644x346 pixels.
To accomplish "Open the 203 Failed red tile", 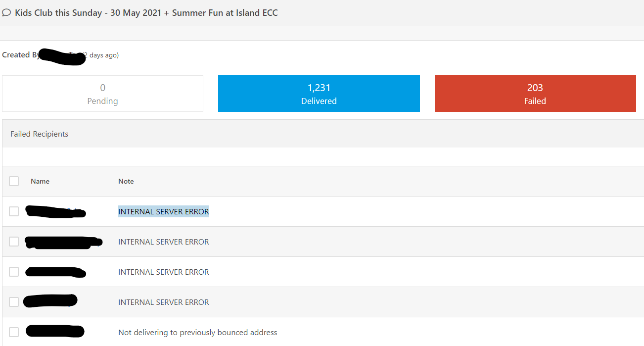I will pyautogui.click(x=535, y=94).
